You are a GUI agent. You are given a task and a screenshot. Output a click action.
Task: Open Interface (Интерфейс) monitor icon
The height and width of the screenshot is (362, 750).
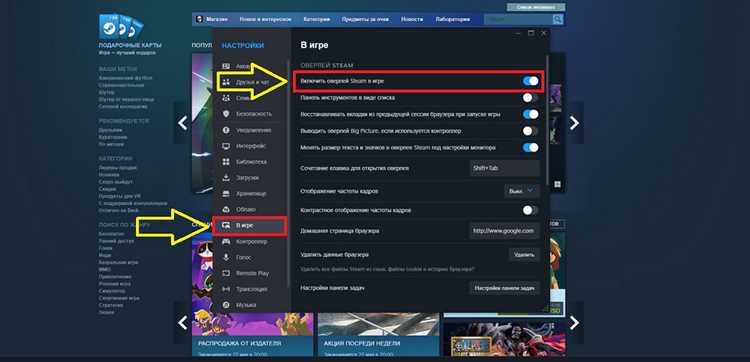pyautogui.click(x=227, y=146)
